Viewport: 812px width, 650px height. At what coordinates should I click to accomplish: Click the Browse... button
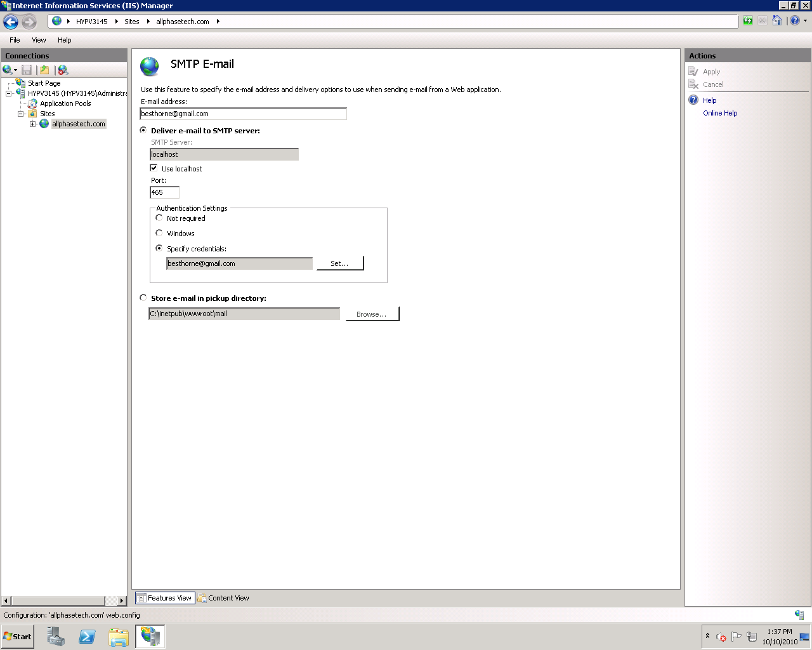[x=372, y=314]
